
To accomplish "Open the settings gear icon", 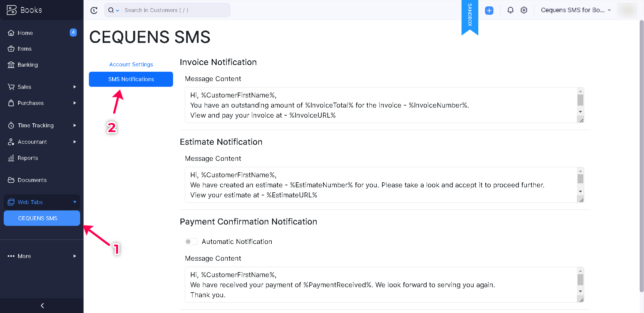I will click(x=524, y=10).
